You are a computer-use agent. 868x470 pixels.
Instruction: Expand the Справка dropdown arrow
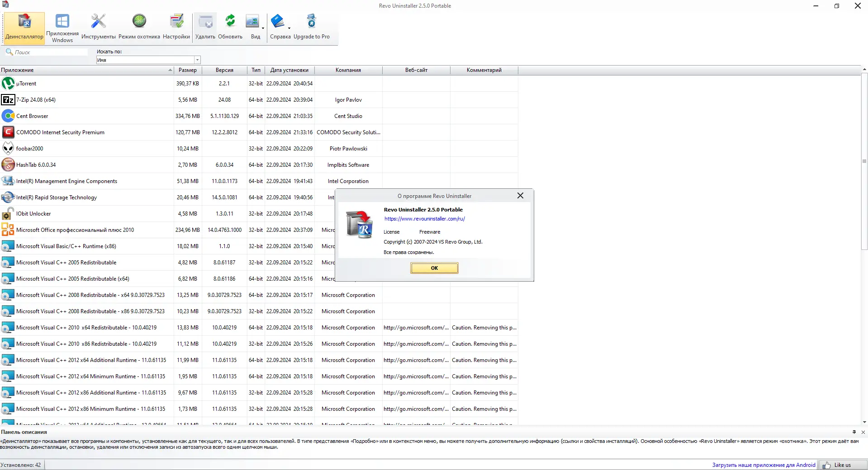coord(289,28)
